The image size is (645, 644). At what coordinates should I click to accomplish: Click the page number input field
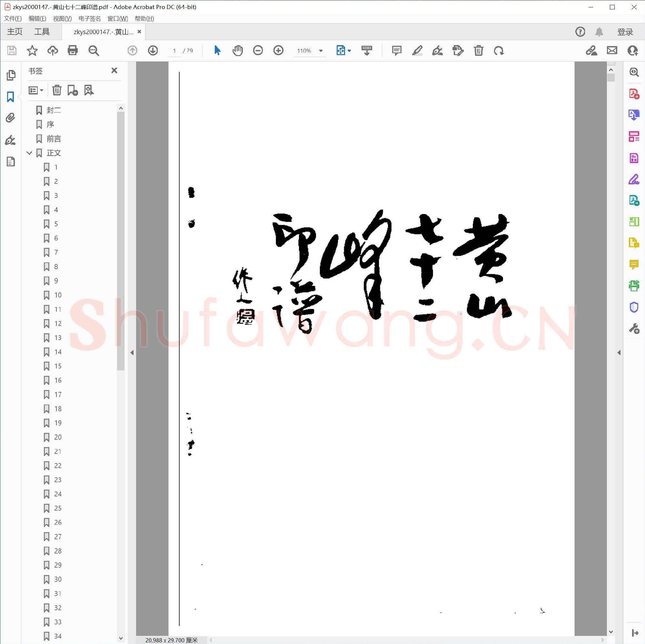pyautogui.click(x=174, y=51)
